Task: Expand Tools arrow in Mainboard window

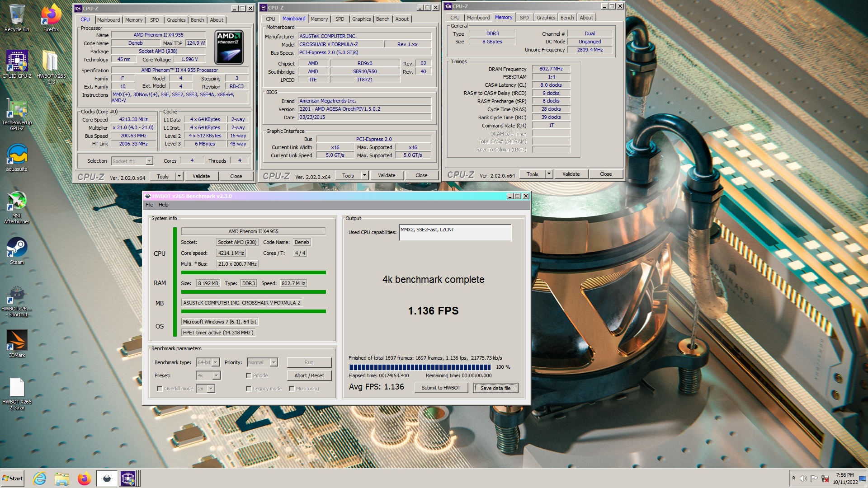Action: [364, 175]
